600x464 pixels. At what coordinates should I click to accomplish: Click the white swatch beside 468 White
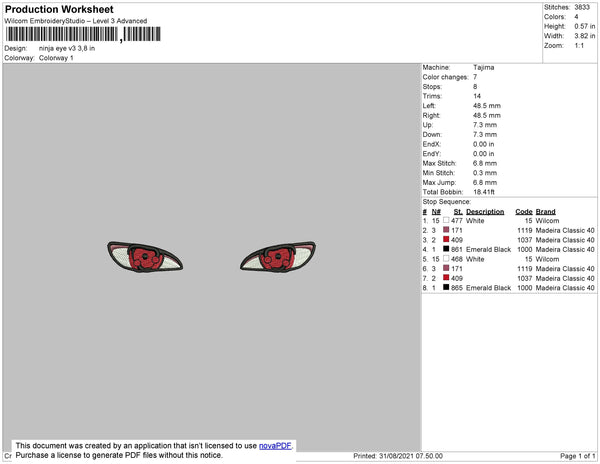446,259
